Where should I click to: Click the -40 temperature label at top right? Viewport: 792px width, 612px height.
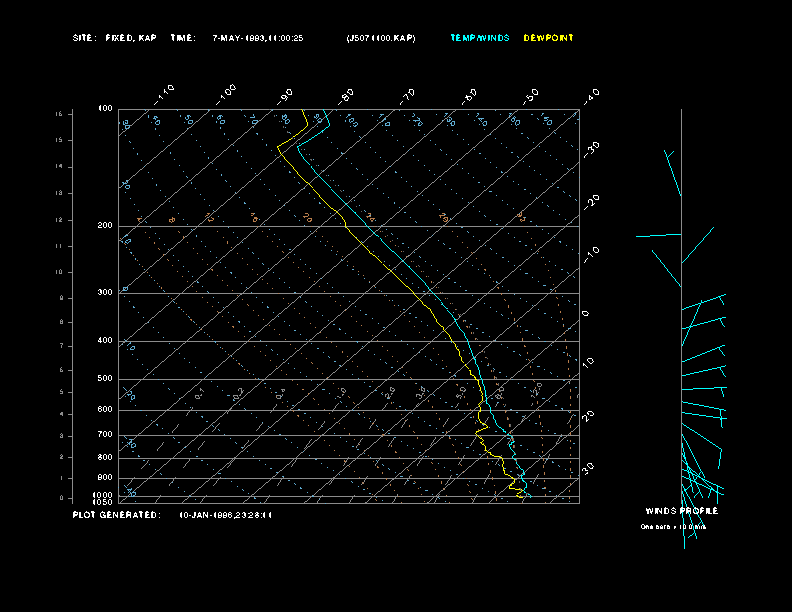[591, 95]
